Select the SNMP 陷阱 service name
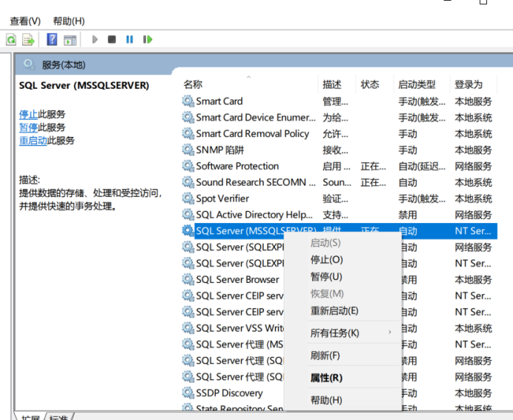Screen dimensions: 513x420 pyautogui.click(x=220, y=150)
